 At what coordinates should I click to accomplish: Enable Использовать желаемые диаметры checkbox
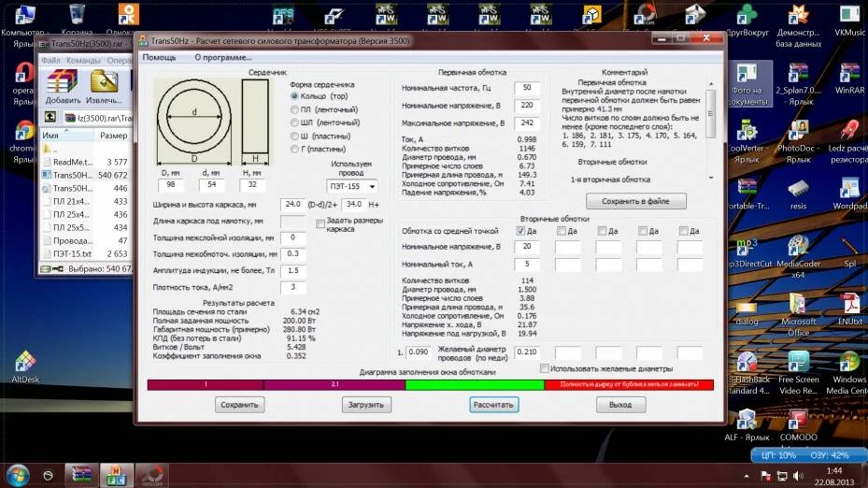pos(545,368)
